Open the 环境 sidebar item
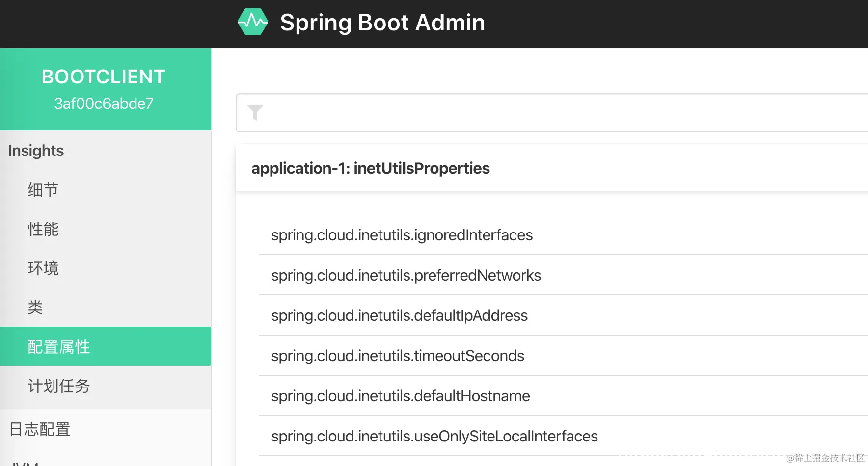 (106, 268)
